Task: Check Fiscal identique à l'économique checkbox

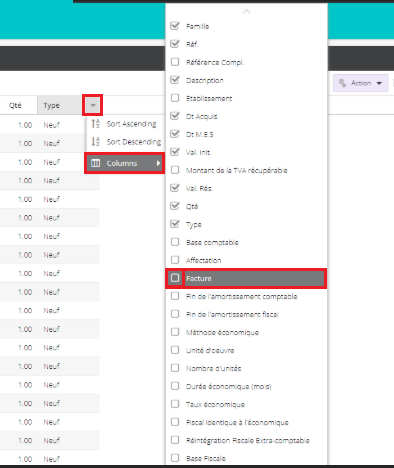Action: point(175,422)
